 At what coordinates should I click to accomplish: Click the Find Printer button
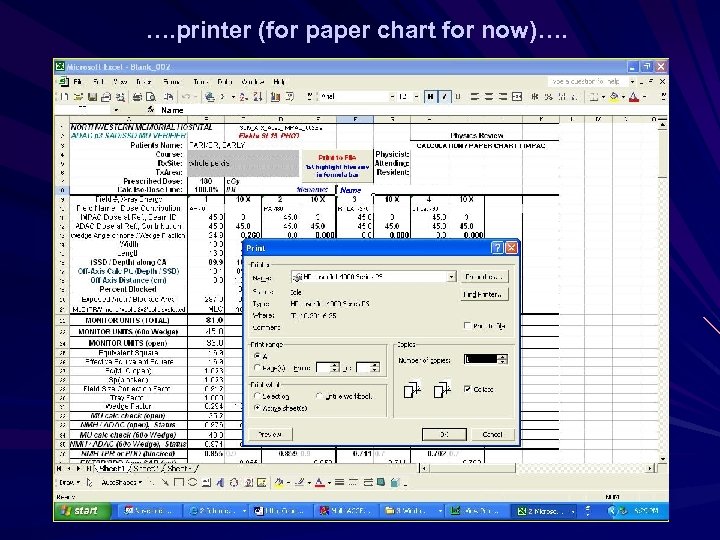pos(484,294)
